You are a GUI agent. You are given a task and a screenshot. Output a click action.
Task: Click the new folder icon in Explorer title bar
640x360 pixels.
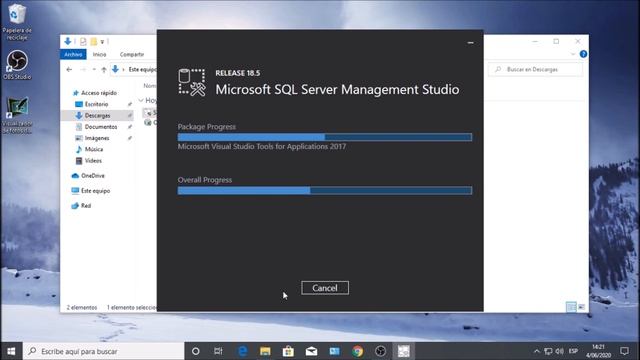coord(93,41)
